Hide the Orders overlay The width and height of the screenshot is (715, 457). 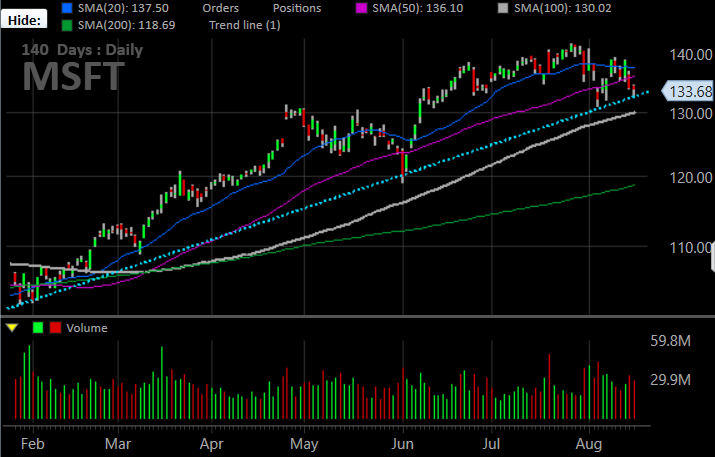pos(221,8)
